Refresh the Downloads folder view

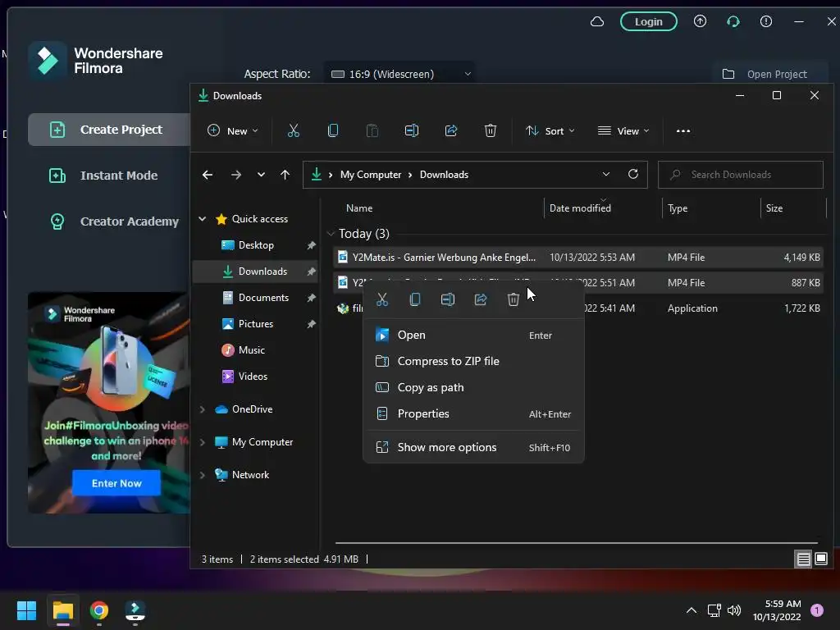tap(632, 174)
